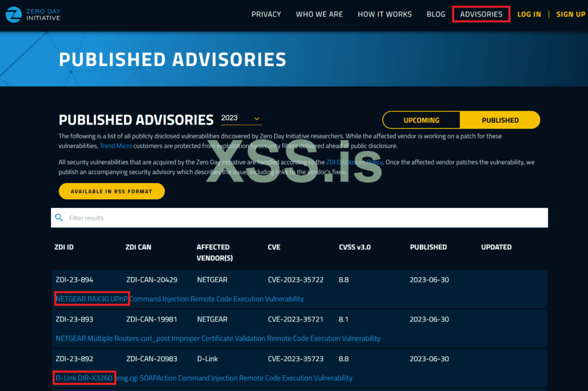Select the ZDI-23-892 cell
Viewport: 588px width, 391px height.
point(74,359)
